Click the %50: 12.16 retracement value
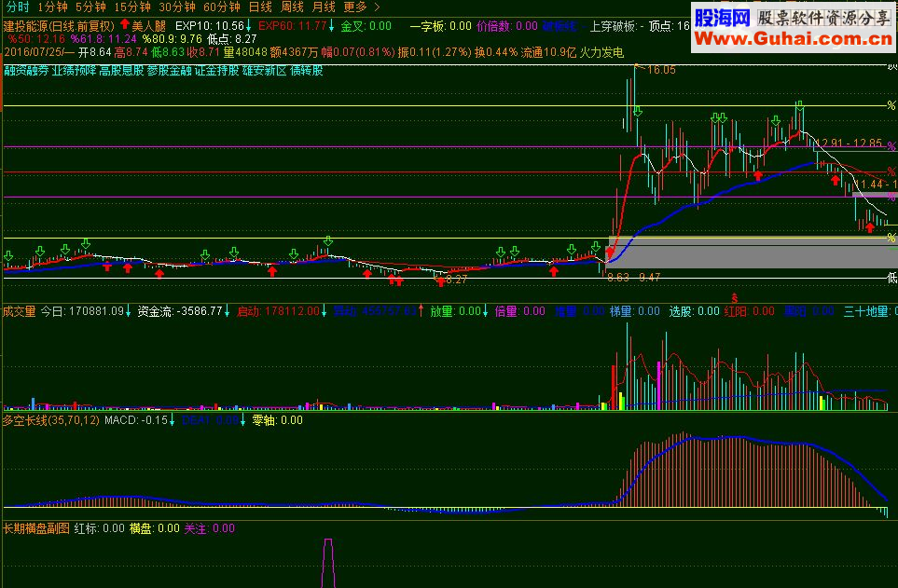The width and height of the screenshot is (898, 588). (36, 39)
